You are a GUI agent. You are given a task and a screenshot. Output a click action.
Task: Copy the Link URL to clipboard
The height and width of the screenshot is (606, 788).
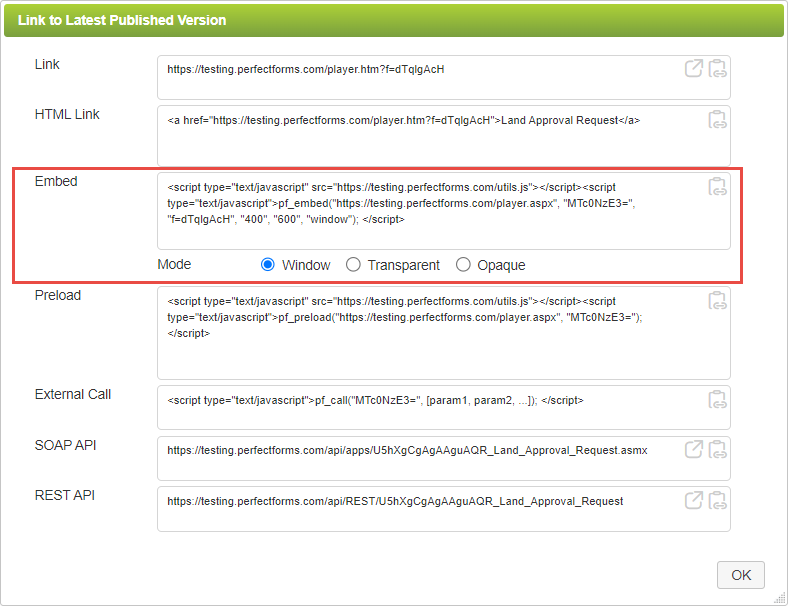[717, 68]
